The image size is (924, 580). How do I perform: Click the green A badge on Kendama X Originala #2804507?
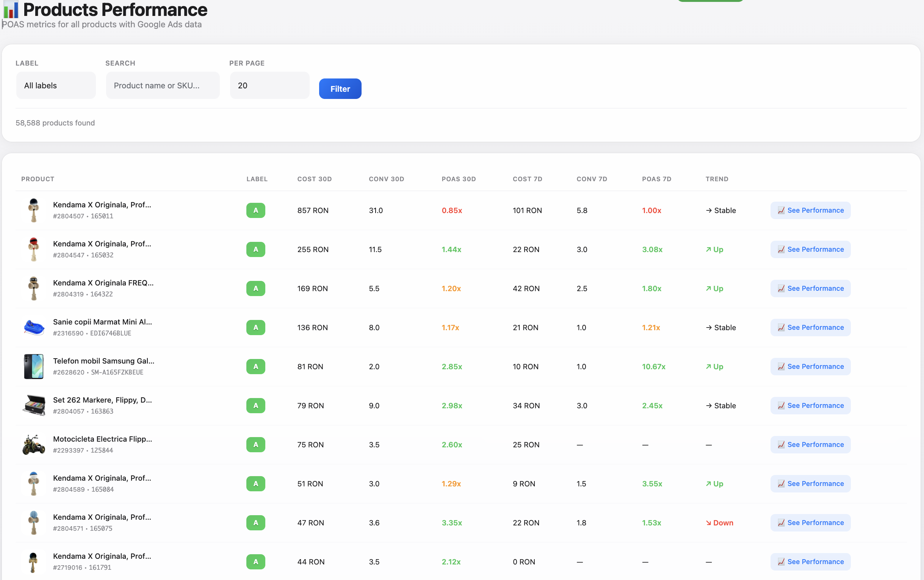coord(255,210)
